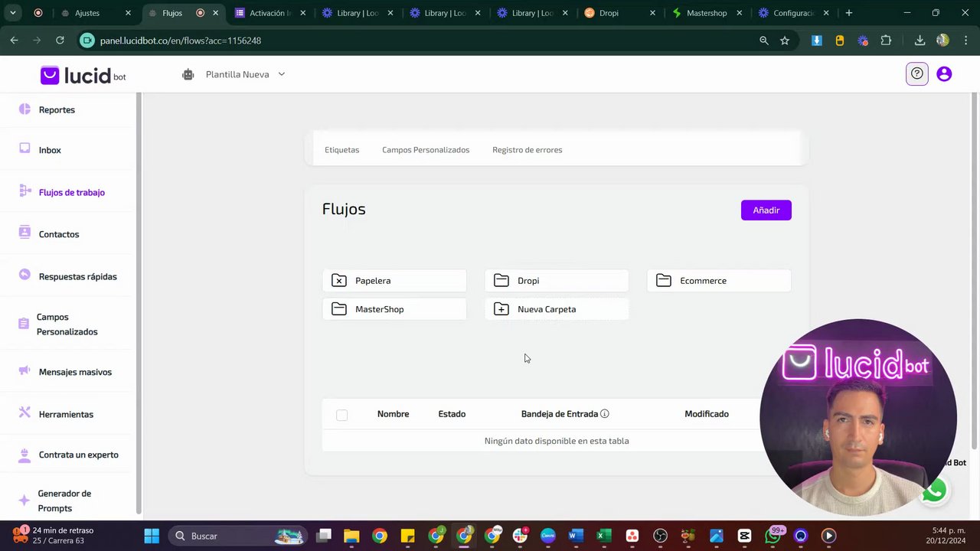Open Contactos icon in sidebar

(x=24, y=233)
